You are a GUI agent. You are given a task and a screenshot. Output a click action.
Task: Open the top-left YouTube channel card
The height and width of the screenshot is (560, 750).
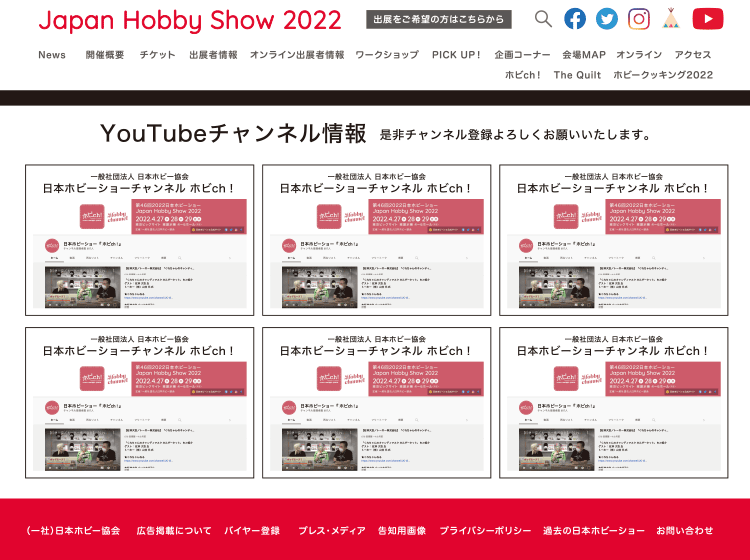[x=140, y=240]
